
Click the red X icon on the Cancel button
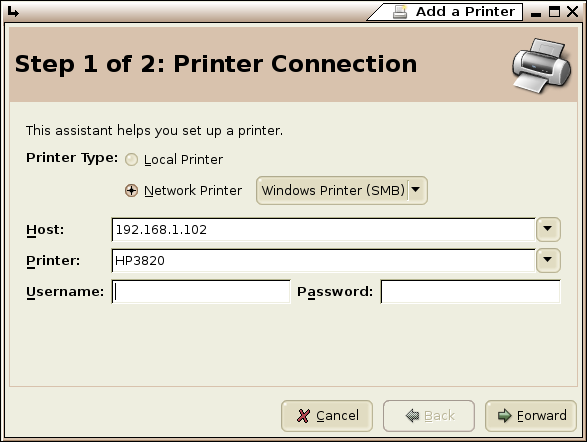303,416
